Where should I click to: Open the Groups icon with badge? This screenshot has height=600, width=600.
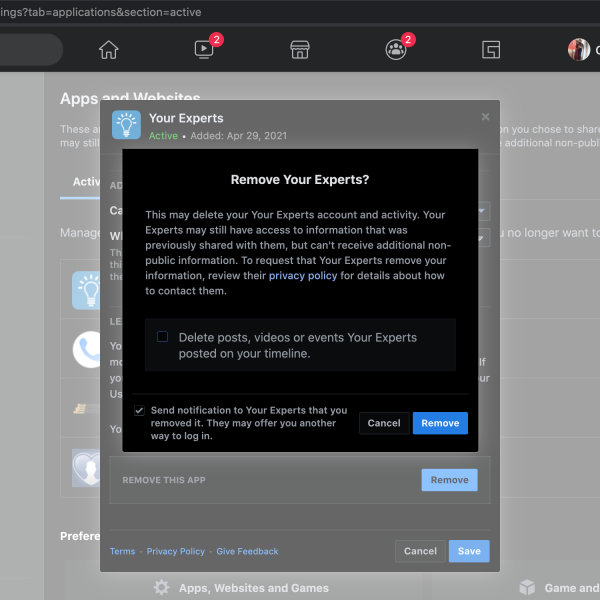(x=396, y=50)
